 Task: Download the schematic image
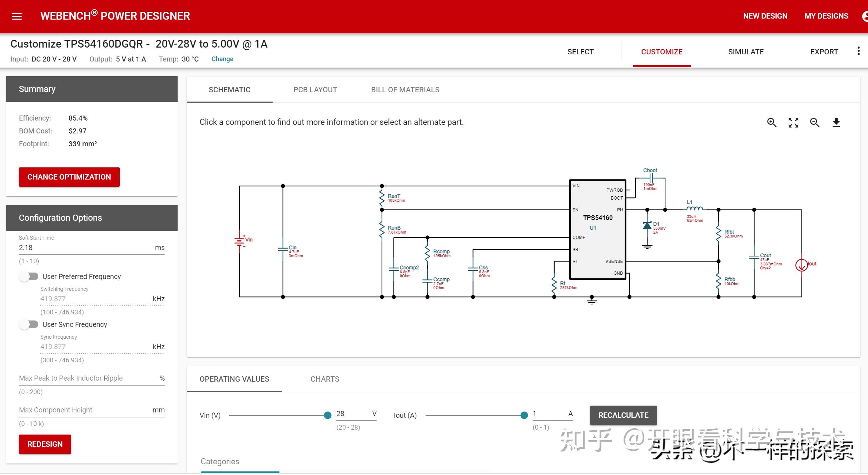836,123
